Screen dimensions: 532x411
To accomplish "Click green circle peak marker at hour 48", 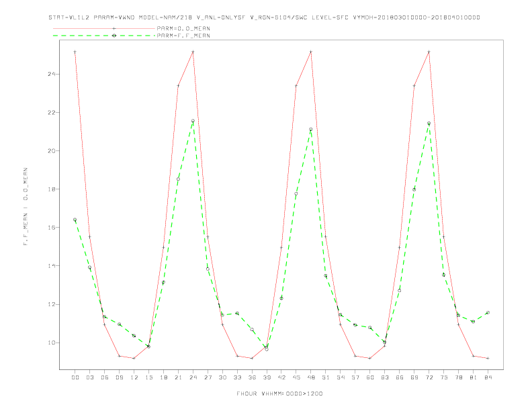I will [x=311, y=129].
